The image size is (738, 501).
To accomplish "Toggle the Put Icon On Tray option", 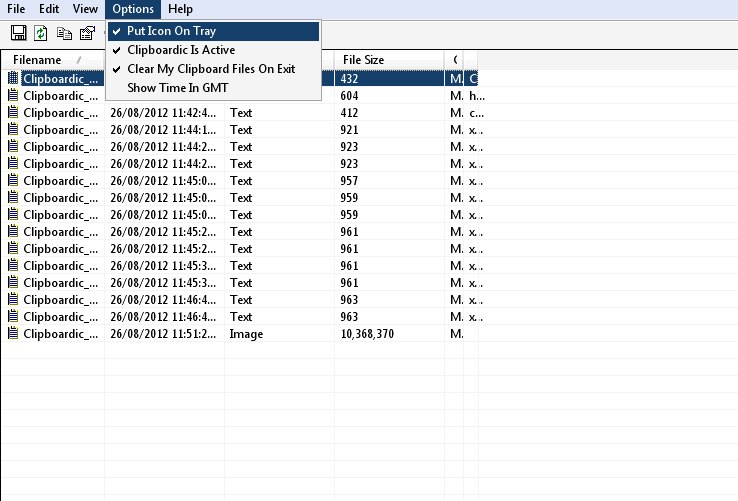I will 171,31.
